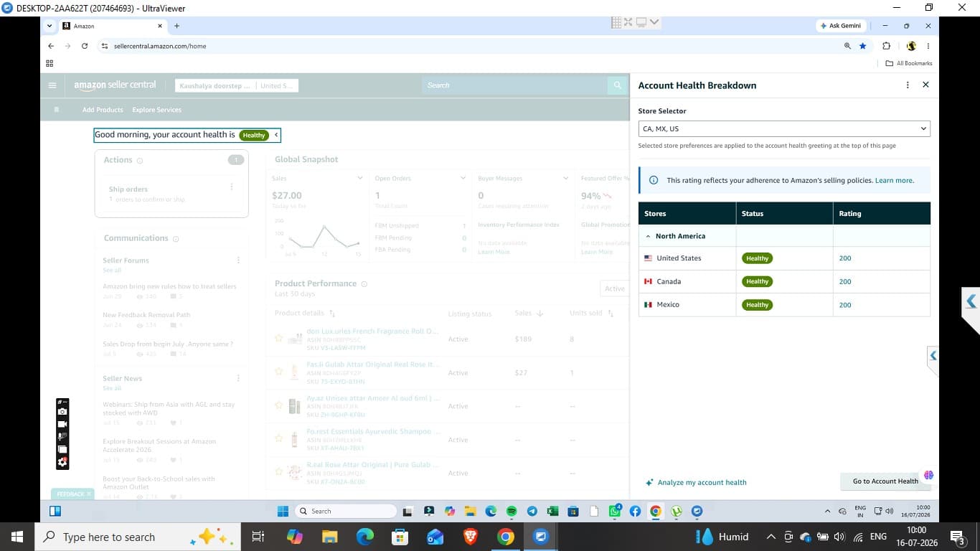This screenshot has width=980, height=551.
Task: Click the UltraViewer screenshot camera icon
Action: [x=62, y=411]
